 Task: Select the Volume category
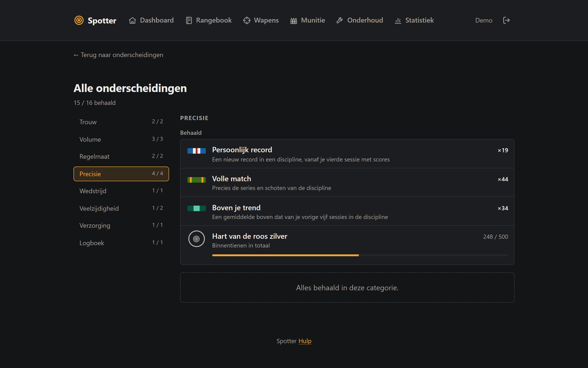(121, 139)
